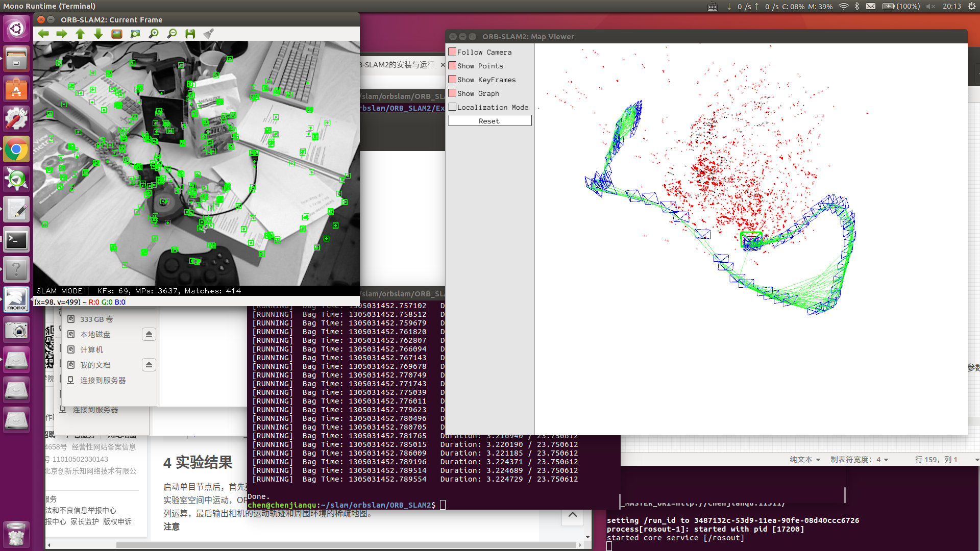The width and height of the screenshot is (980, 551).
Task: Pan right with the green right arrow
Action: pos(62,34)
